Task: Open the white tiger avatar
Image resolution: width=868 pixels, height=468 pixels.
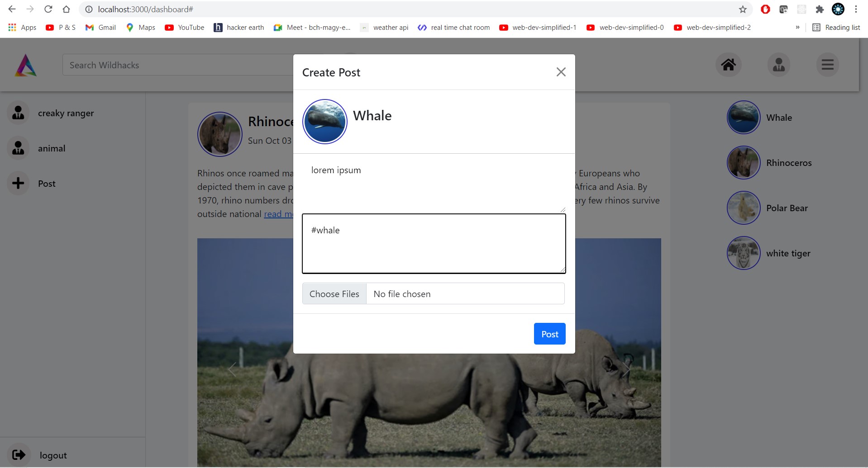Action: pos(743,253)
